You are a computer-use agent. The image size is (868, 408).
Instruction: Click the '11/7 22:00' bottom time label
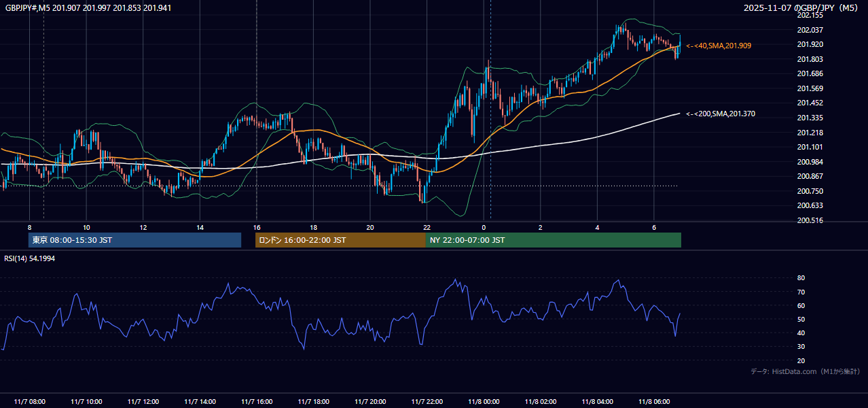pyautogui.click(x=427, y=402)
